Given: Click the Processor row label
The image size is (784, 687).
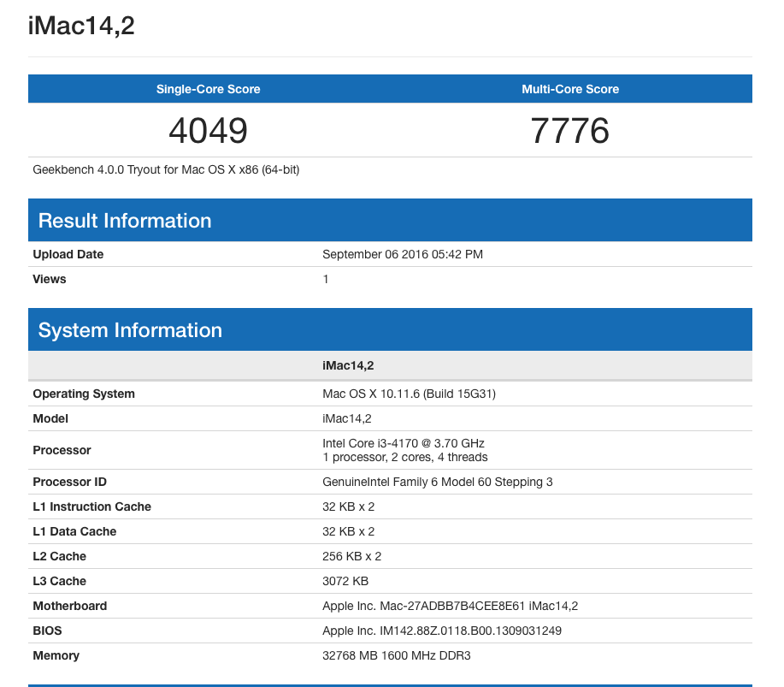Looking at the screenshot, I should pyautogui.click(x=62, y=450).
